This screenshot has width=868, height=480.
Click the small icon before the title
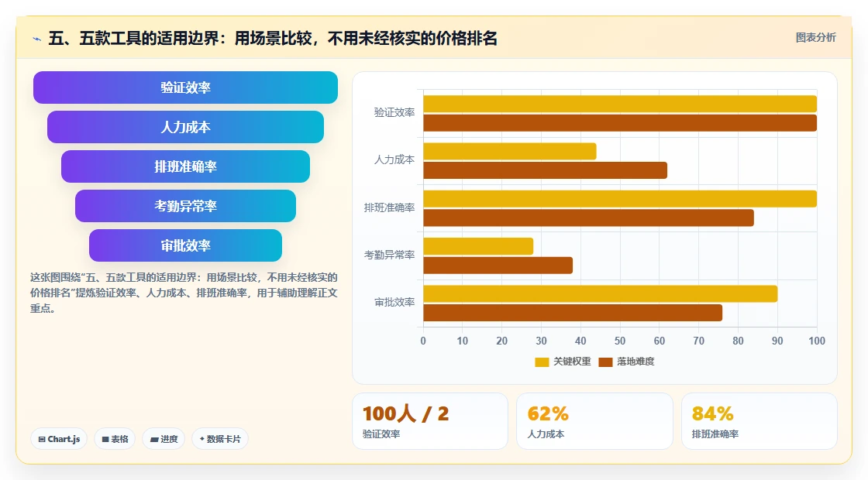point(37,39)
